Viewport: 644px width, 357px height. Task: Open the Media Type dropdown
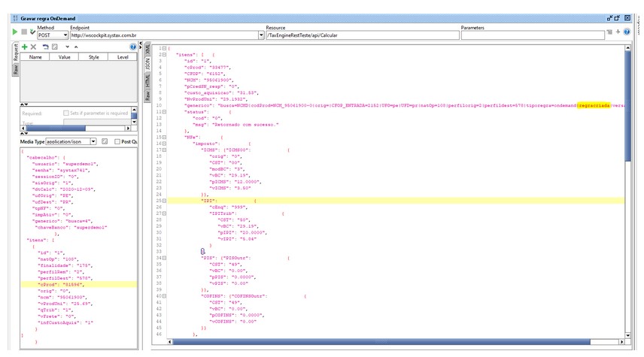tap(93, 141)
